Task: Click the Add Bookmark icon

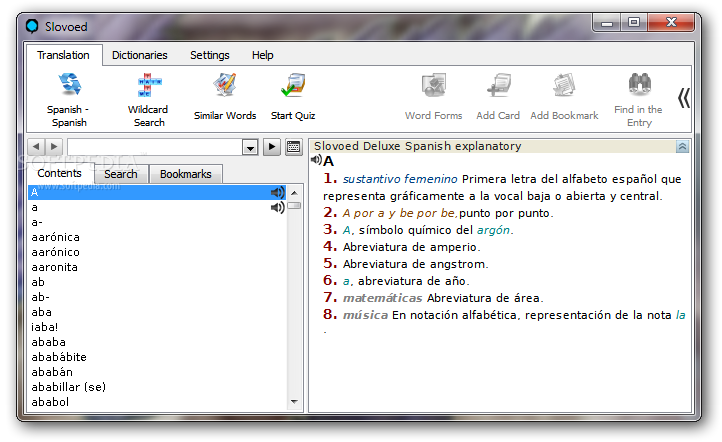Action: click(x=564, y=85)
